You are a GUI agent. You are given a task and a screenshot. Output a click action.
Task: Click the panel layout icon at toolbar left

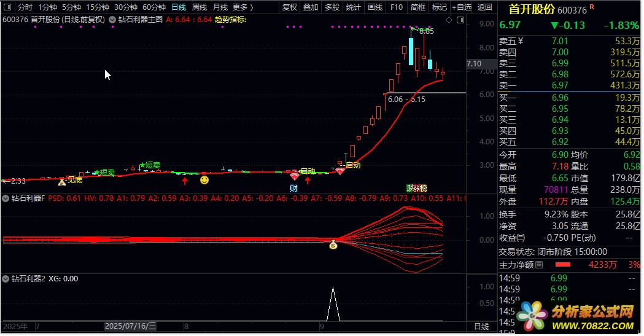(7, 7)
